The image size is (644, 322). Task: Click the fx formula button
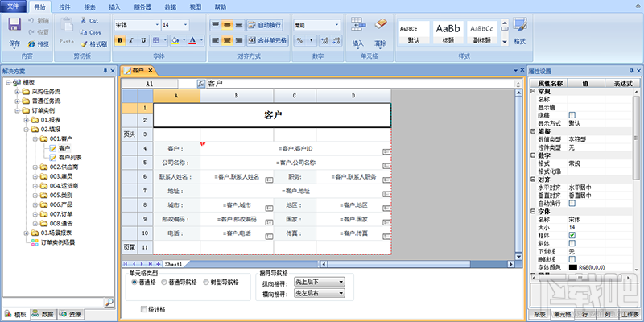click(x=200, y=84)
